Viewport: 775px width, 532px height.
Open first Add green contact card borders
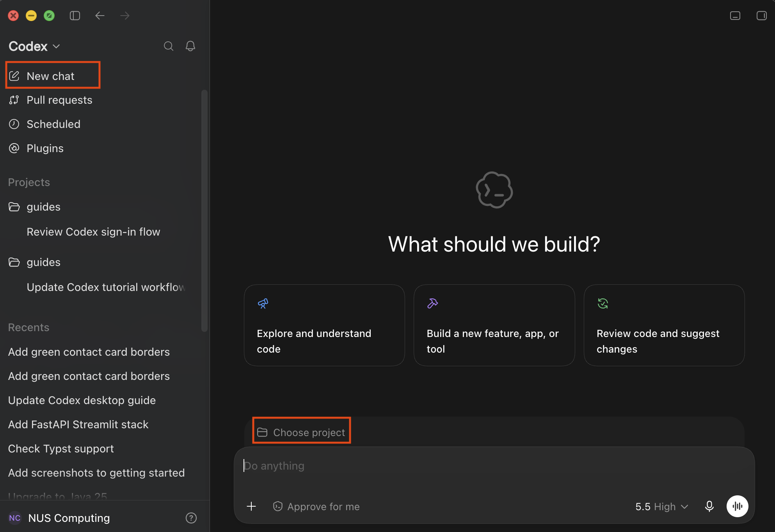pos(89,352)
